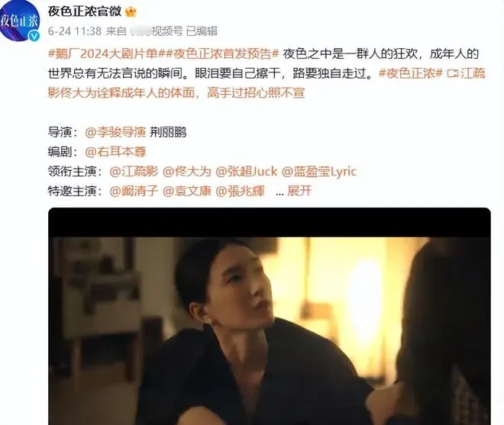
Task: Open mention @张超Juck
Action: pos(246,171)
